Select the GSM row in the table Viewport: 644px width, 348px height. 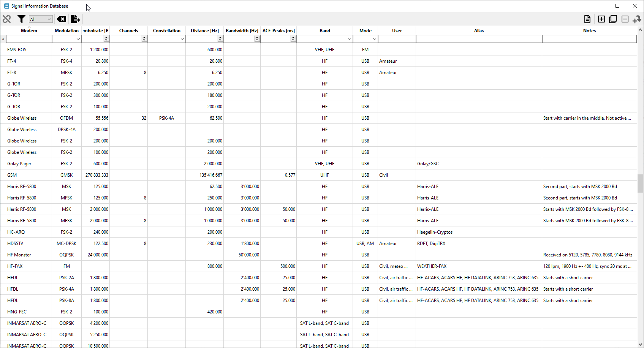point(12,175)
